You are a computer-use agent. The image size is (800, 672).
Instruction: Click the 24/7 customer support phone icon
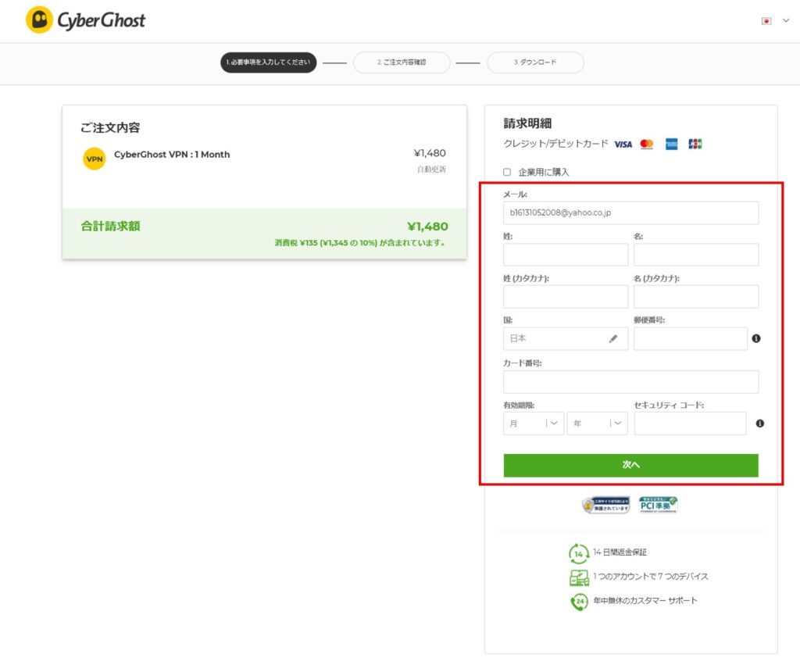(578, 602)
